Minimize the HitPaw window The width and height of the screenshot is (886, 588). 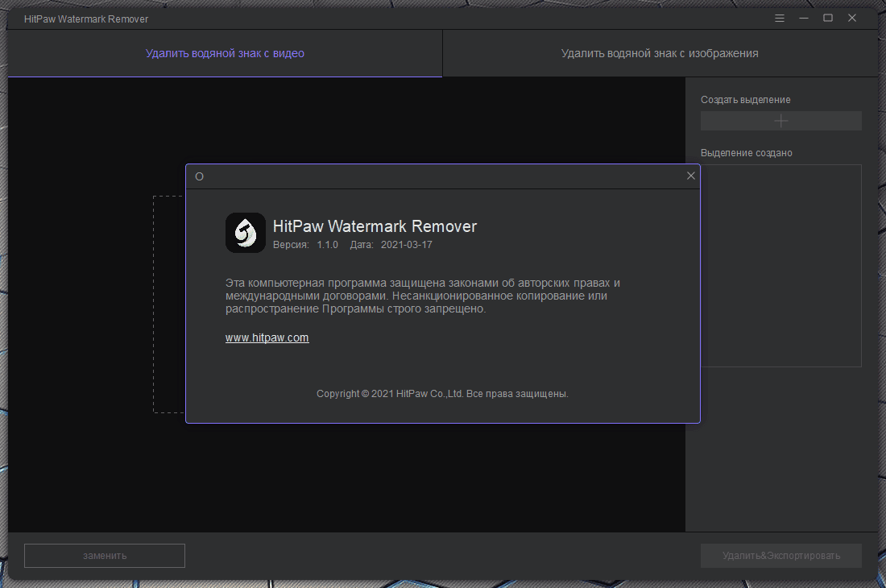point(804,18)
